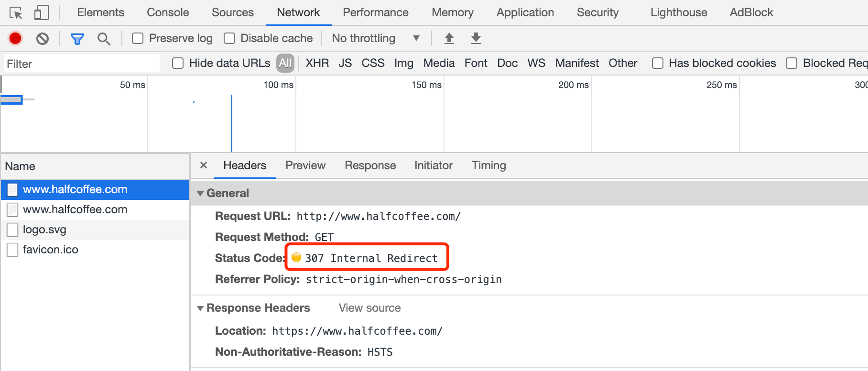
Task: Open the Memory tab
Action: (453, 12)
